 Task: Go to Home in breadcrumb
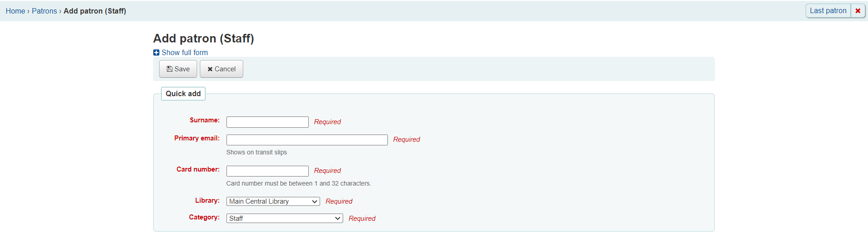(15, 11)
